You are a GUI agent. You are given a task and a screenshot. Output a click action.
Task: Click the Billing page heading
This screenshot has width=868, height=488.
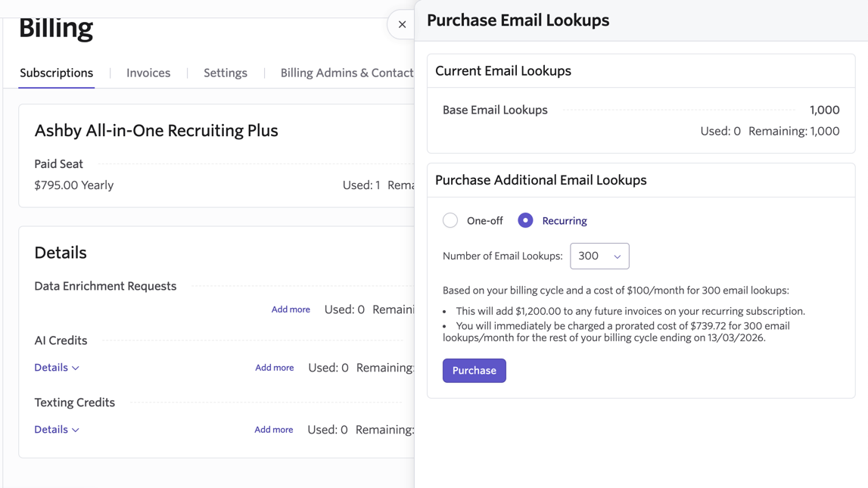pyautogui.click(x=56, y=28)
